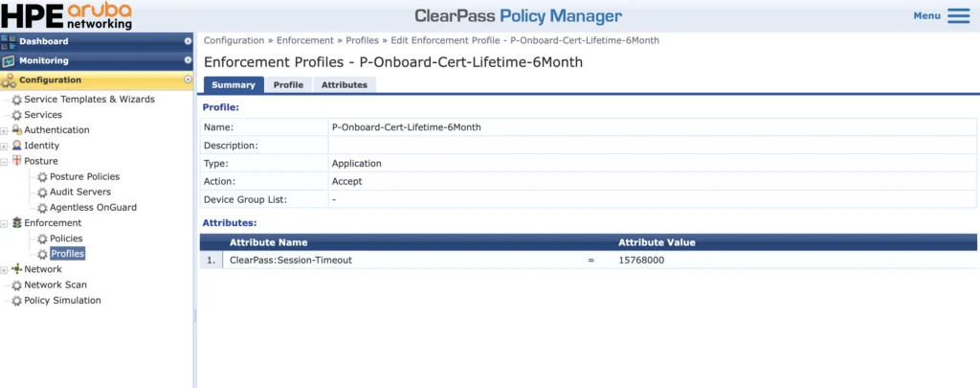The image size is (980, 388).
Task: Open Policy Simulation
Action: pos(62,301)
